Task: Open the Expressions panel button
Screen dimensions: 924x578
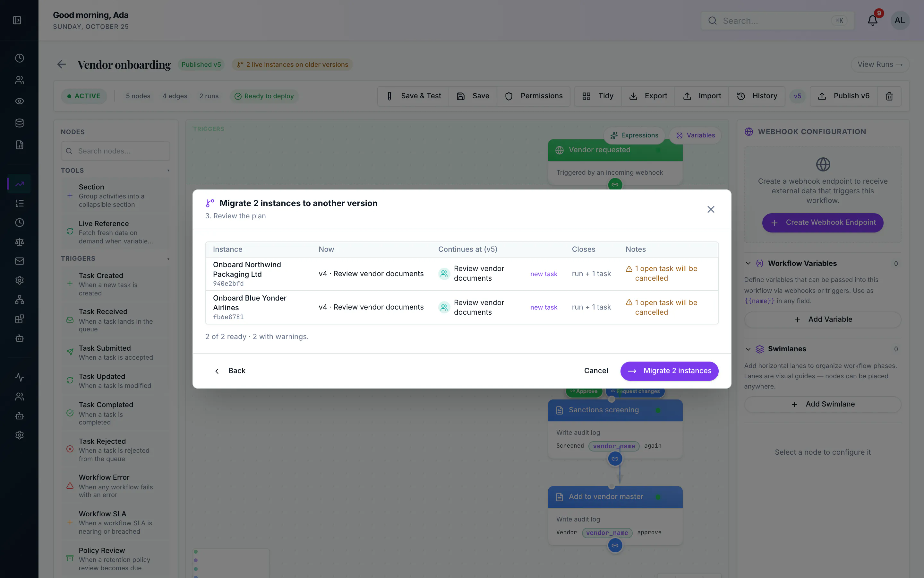Action: 634,135
